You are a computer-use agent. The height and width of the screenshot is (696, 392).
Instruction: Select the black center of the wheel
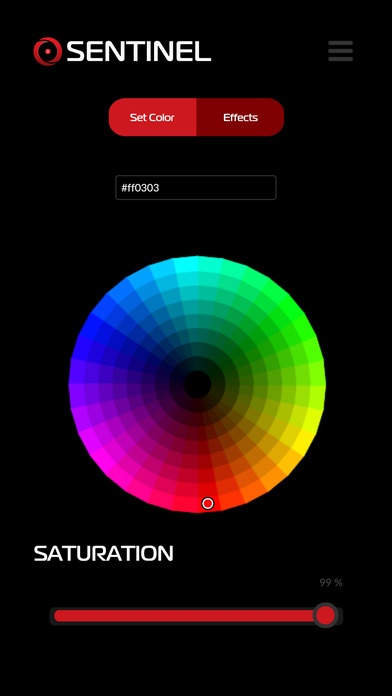point(197,384)
